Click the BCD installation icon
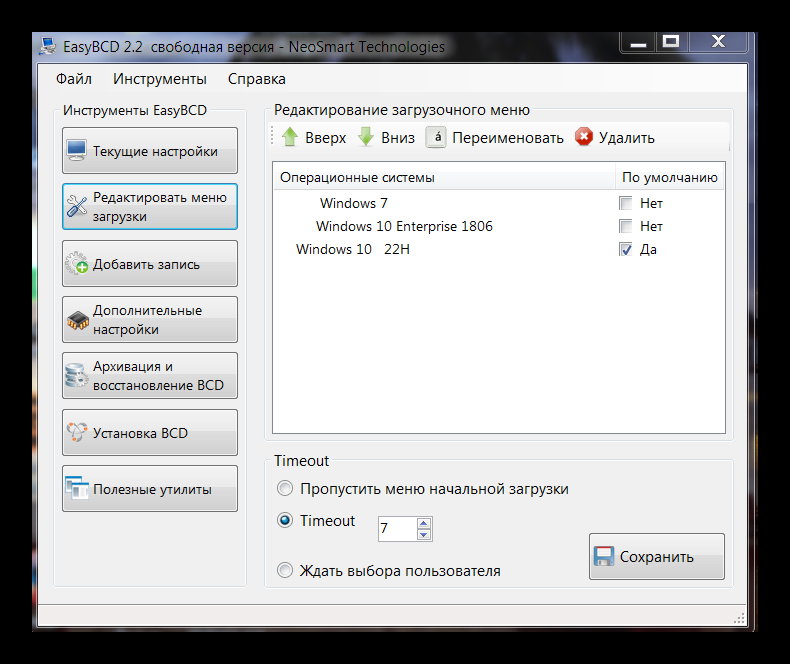790x664 pixels. 77,432
